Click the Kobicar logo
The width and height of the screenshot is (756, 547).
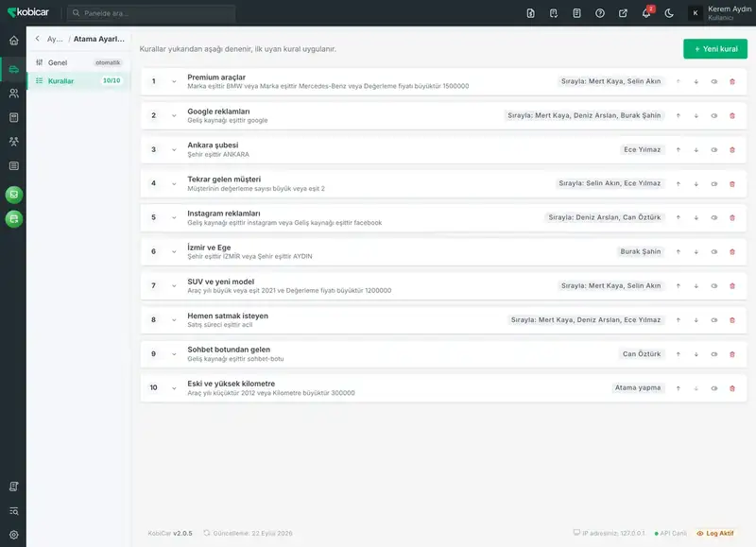tap(28, 12)
